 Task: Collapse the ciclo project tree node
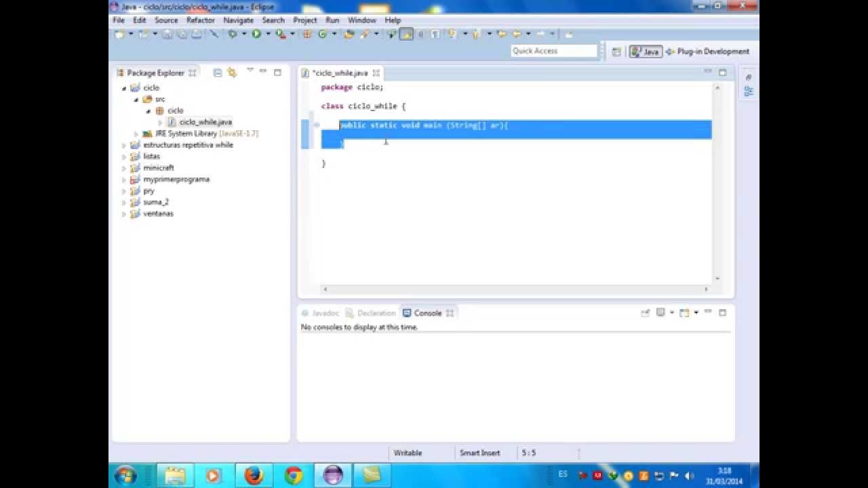[124, 88]
